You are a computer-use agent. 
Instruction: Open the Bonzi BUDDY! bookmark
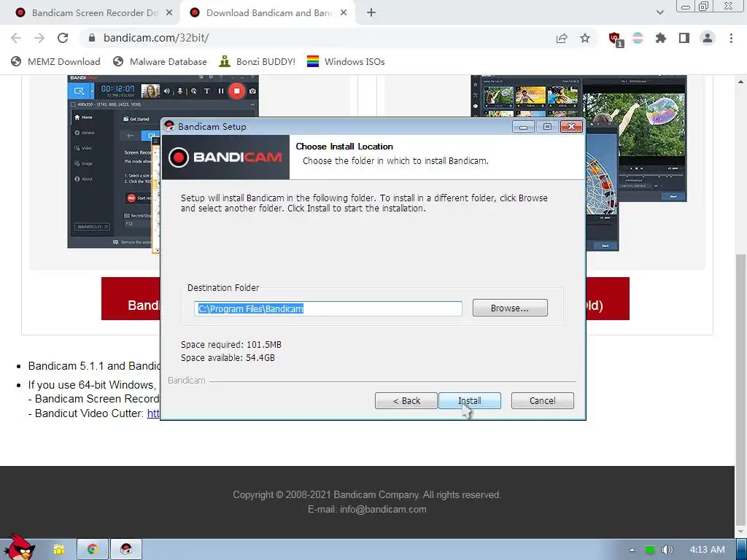coord(258,61)
